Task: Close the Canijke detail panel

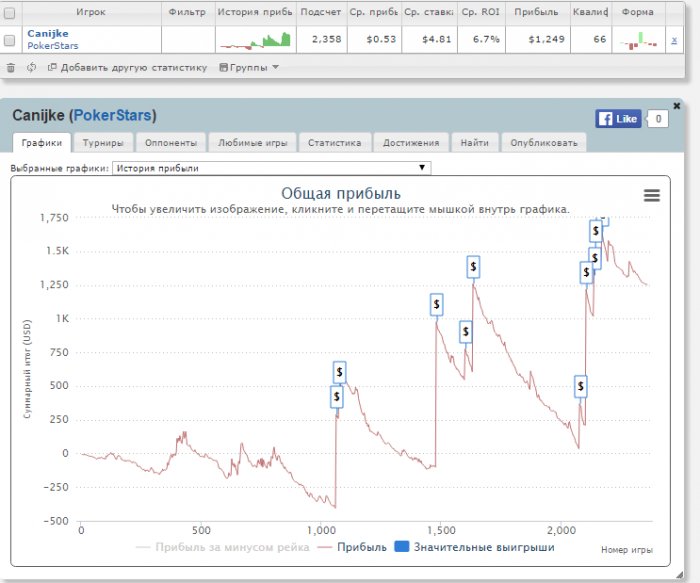Action: pos(677,106)
